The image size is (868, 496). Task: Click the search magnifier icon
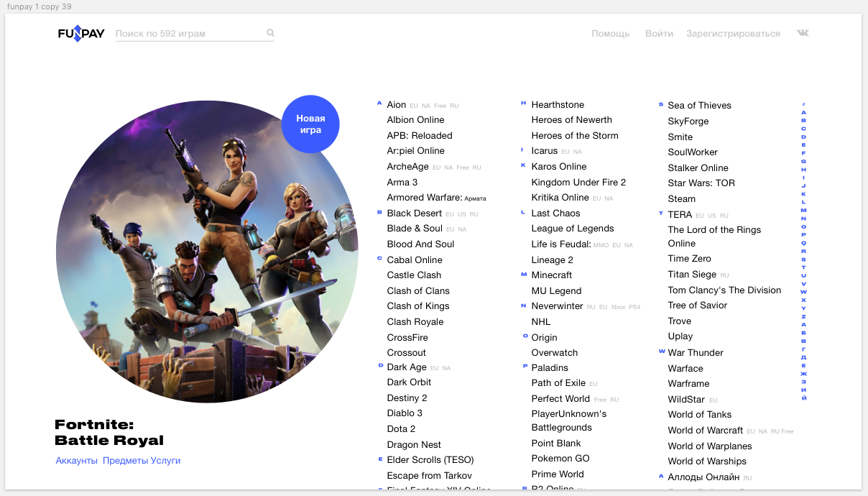270,33
